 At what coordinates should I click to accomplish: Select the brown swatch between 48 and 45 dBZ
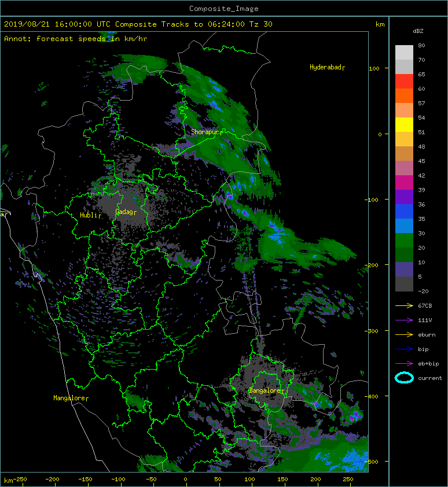(404, 153)
